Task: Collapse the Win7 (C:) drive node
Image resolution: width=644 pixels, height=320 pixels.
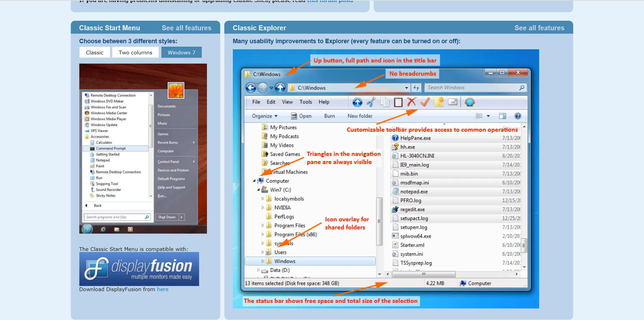Action: [x=258, y=190]
